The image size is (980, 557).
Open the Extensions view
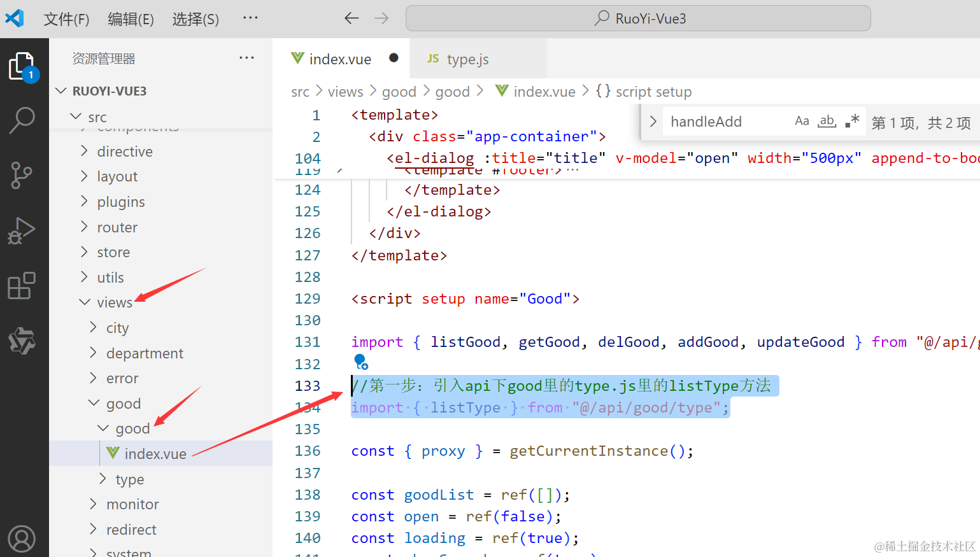point(22,286)
